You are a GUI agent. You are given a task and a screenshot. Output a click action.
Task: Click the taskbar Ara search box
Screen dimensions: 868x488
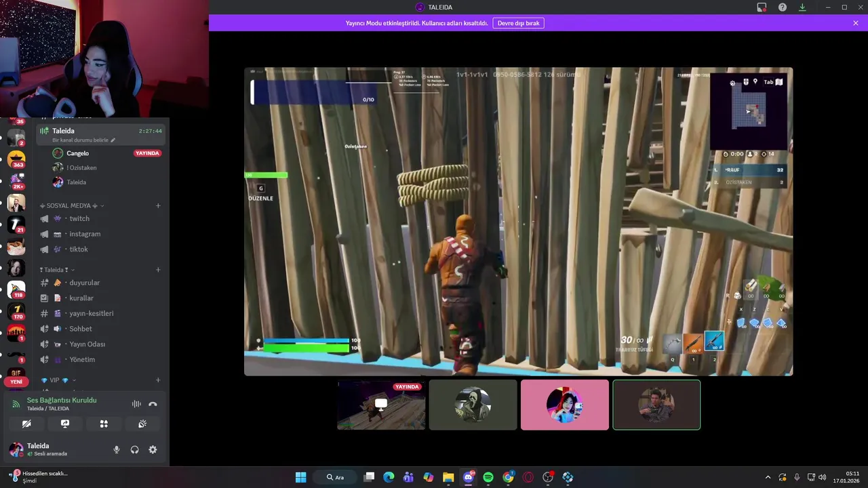pyautogui.click(x=336, y=477)
